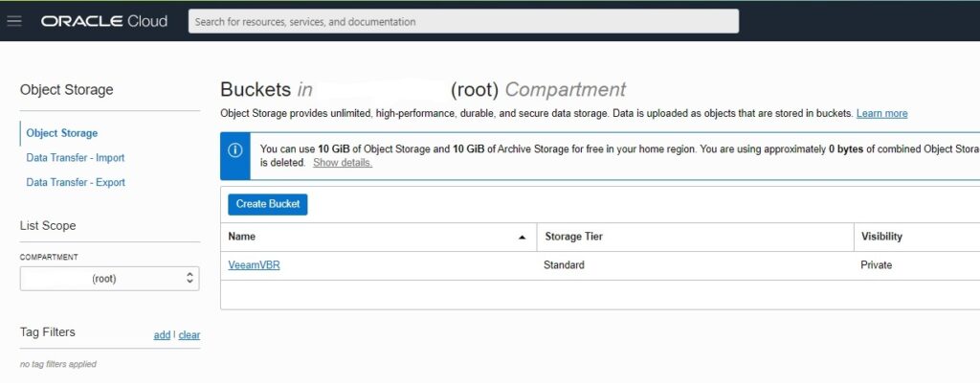Add a tag filter
980x387 pixels.
(162, 335)
